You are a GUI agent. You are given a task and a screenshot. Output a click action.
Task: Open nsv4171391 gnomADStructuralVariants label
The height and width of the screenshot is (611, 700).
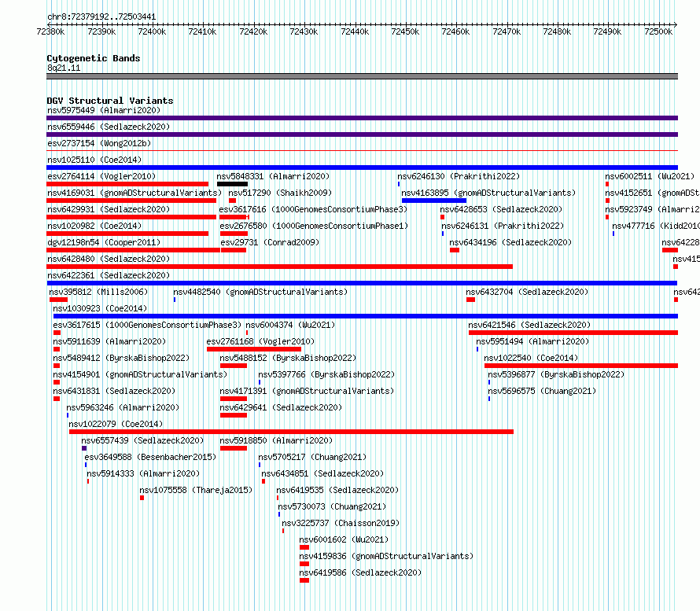click(307, 391)
